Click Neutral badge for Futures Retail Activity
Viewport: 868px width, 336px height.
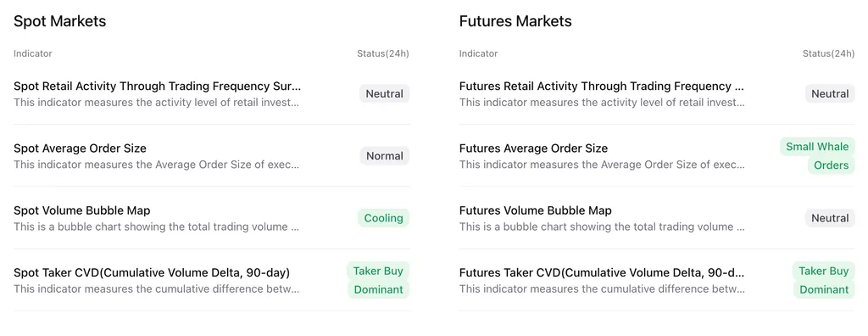point(830,93)
